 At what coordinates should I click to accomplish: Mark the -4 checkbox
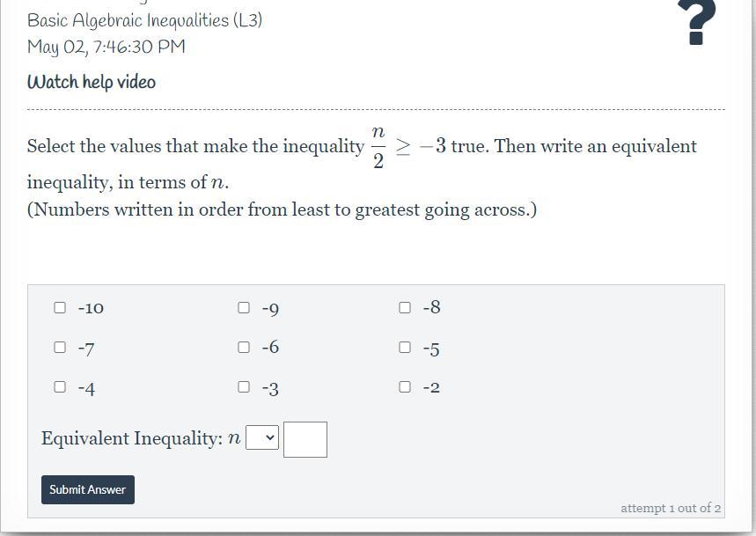click(x=60, y=386)
